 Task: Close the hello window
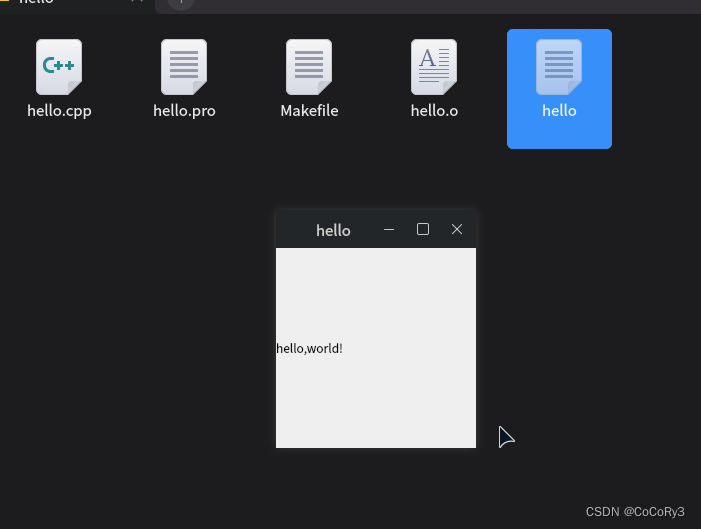[457, 229]
